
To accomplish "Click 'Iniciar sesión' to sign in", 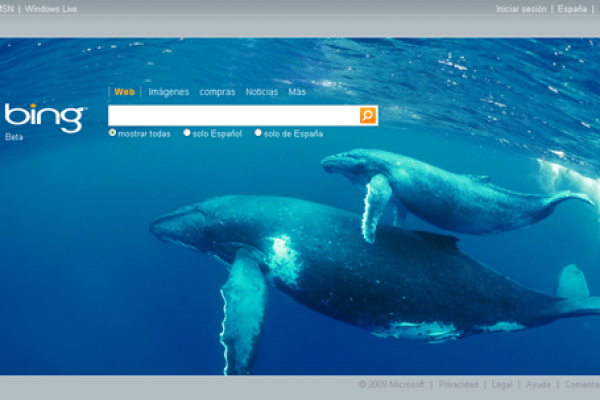I will 521,9.
